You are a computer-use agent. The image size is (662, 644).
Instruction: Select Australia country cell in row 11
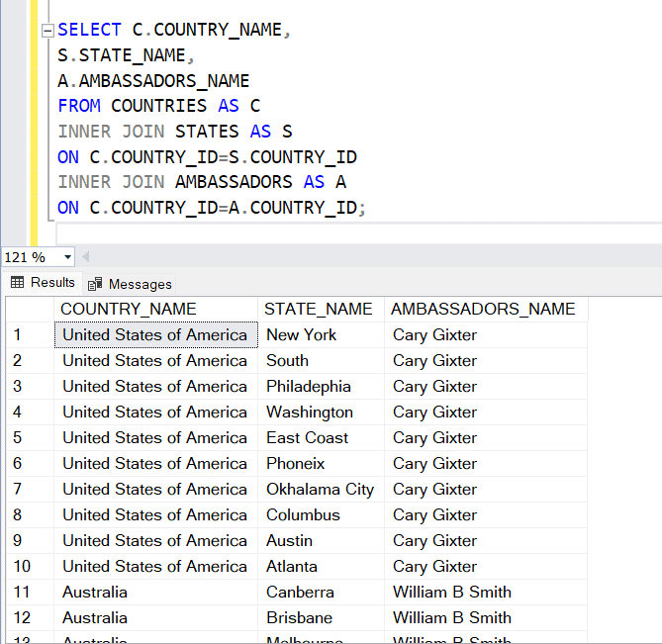tap(155, 593)
